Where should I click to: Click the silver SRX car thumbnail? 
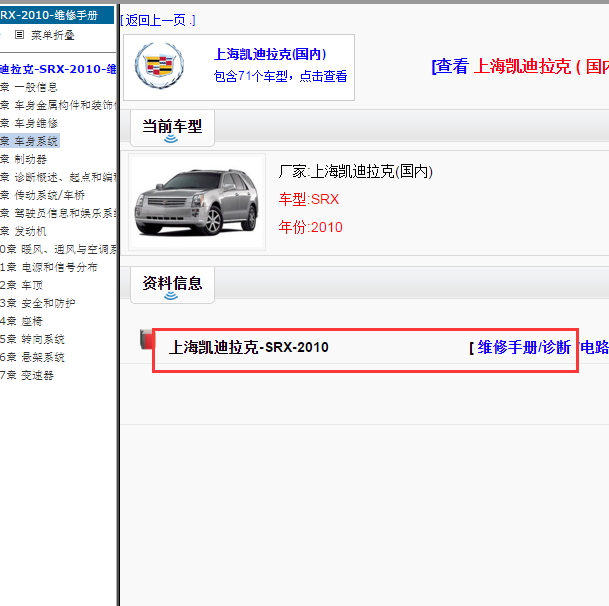[197, 202]
